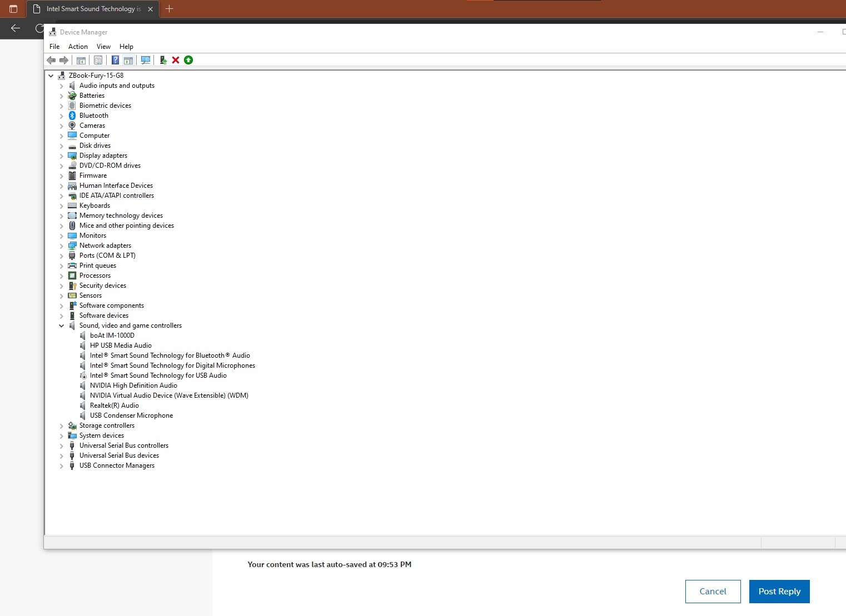Expand Universal Serial Bus controllers
846x616 pixels.
[x=62, y=446]
